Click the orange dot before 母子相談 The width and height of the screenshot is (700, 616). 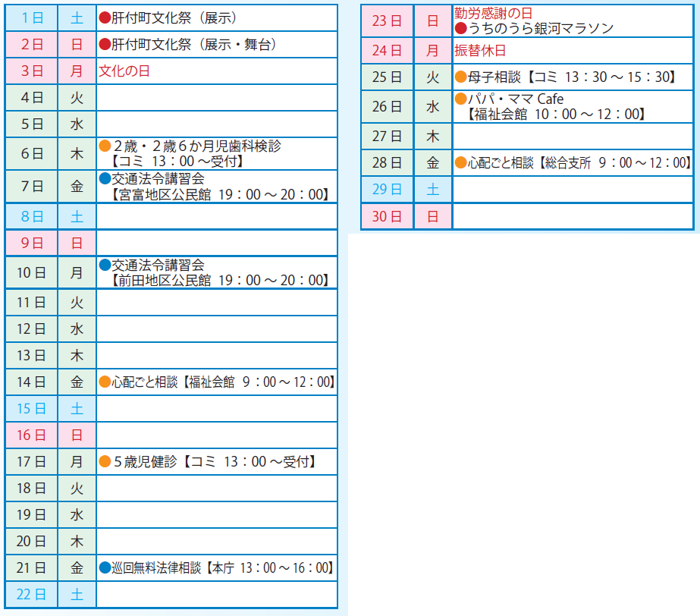(460, 77)
